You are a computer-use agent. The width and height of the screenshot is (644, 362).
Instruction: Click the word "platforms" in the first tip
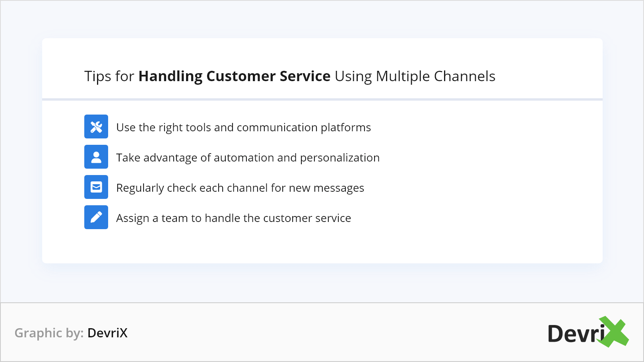pos(345,127)
